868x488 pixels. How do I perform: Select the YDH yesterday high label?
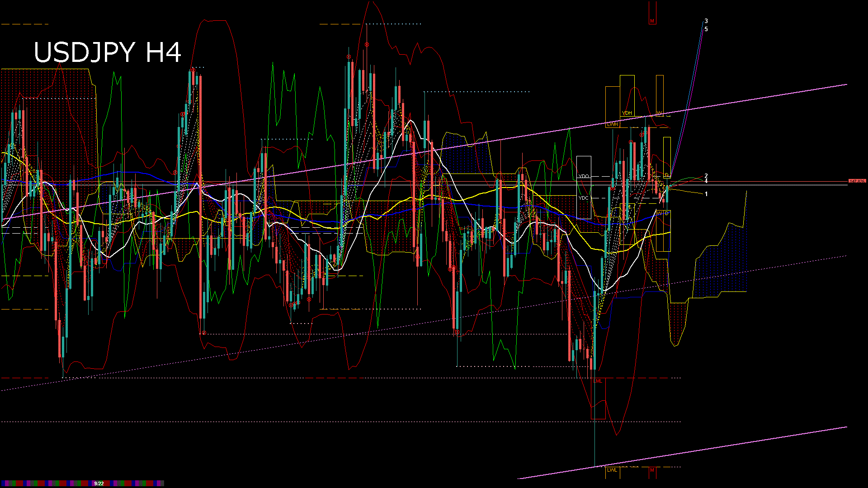pos(627,113)
